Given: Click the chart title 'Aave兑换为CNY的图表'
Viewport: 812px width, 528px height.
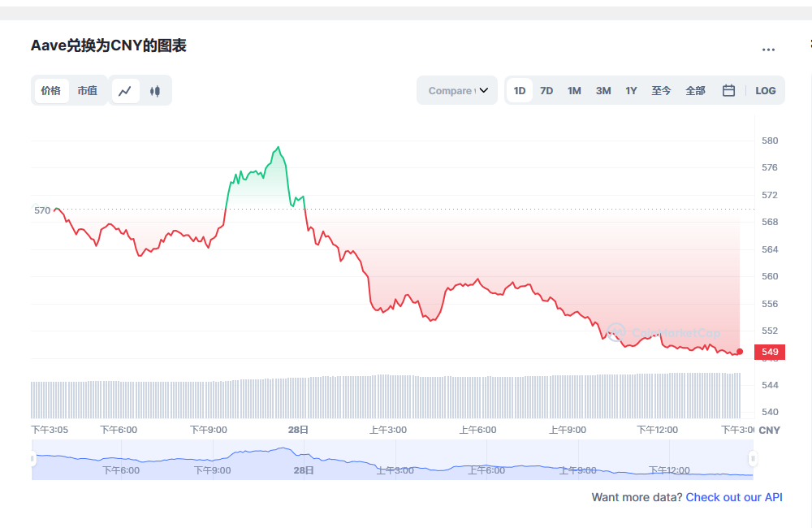Looking at the screenshot, I should (109, 45).
